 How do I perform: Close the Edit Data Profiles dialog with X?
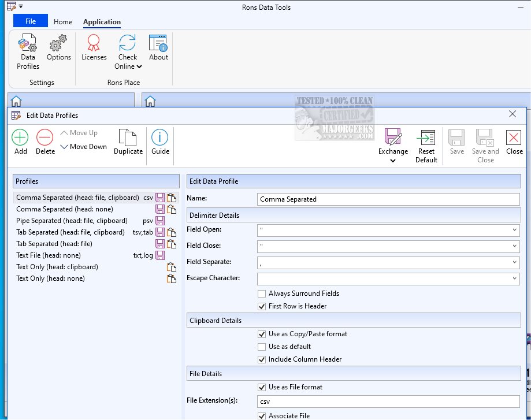513,114
